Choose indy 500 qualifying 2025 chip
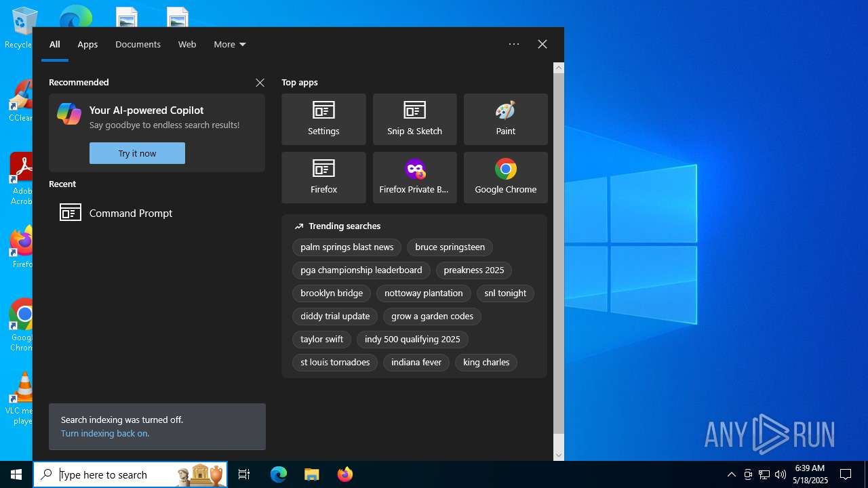The width and height of the screenshot is (868, 488). (412, 340)
